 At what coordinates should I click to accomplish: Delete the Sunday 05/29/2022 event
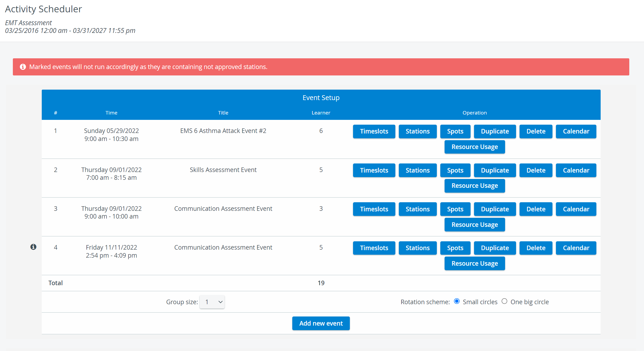click(536, 131)
